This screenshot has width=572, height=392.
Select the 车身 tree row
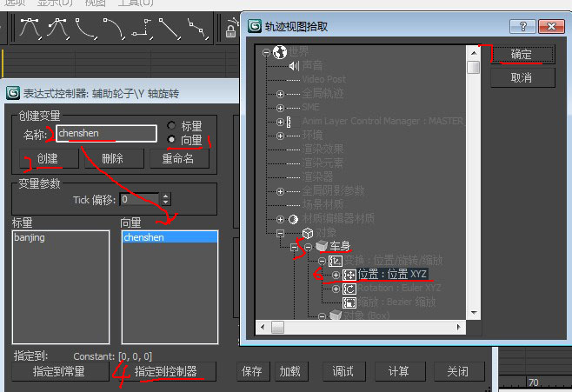pos(340,246)
